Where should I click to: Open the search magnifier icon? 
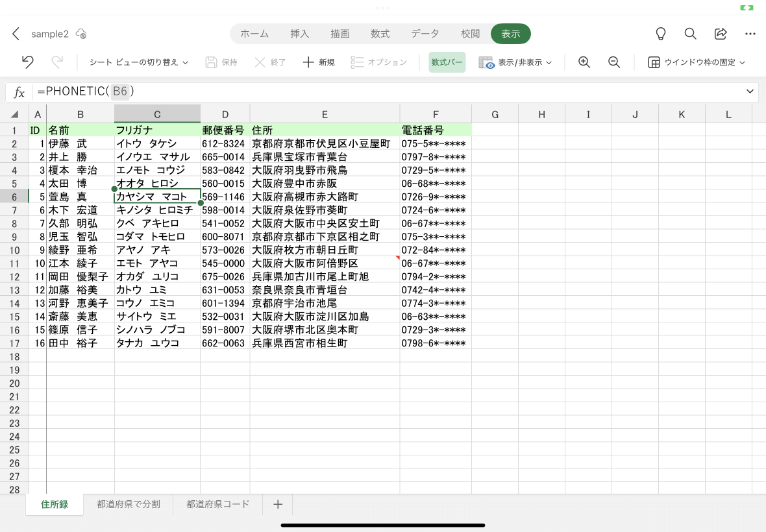[x=690, y=34]
